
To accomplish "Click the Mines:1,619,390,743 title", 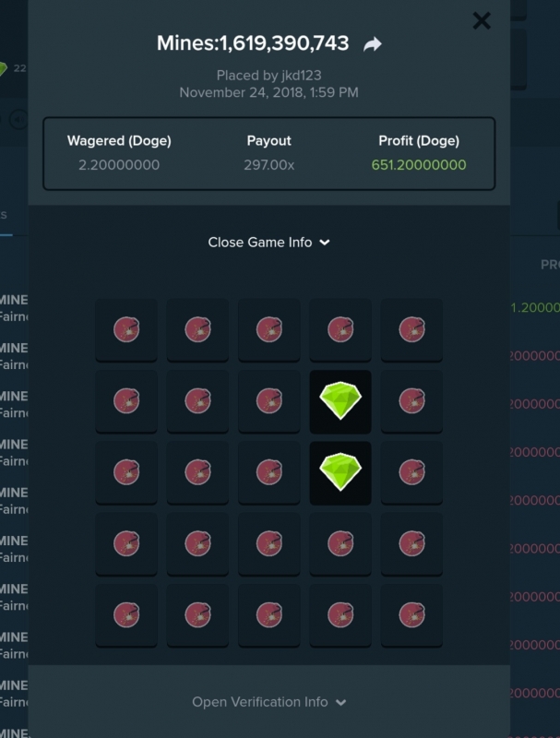I will click(253, 43).
